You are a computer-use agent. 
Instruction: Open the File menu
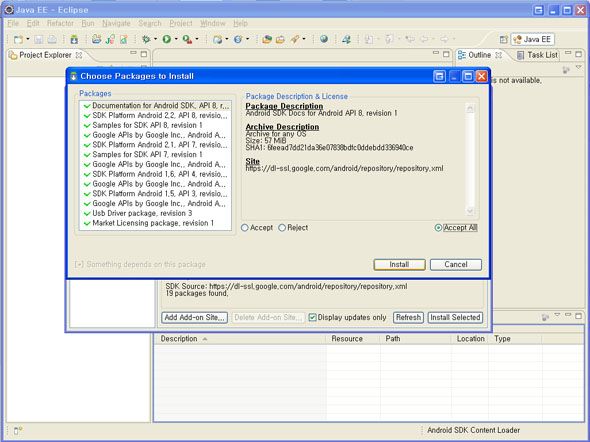pyautogui.click(x=13, y=23)
